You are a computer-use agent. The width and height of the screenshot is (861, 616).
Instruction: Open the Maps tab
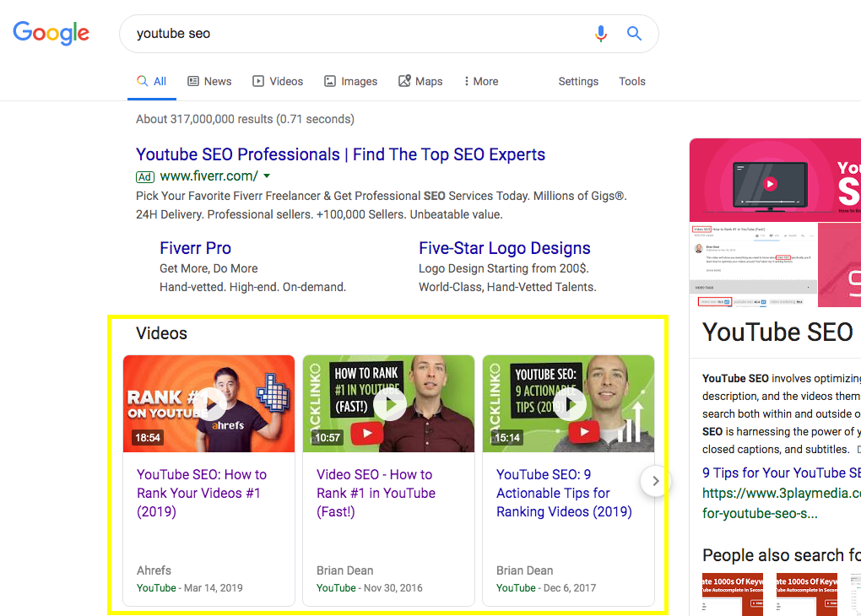tap(420, 81)
